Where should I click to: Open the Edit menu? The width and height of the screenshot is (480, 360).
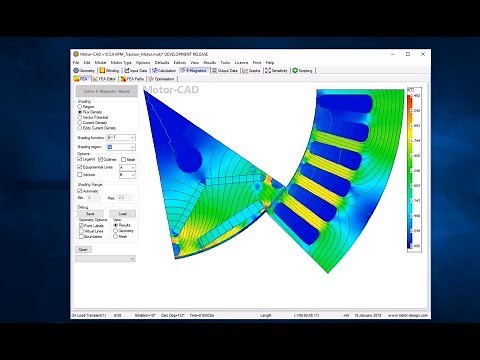point(87,63)
